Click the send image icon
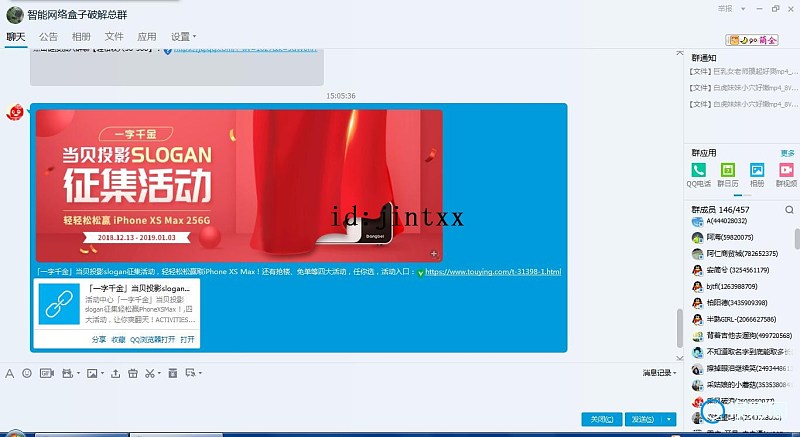The height and width of the screenshot is (437, 800). click(92, 374)
